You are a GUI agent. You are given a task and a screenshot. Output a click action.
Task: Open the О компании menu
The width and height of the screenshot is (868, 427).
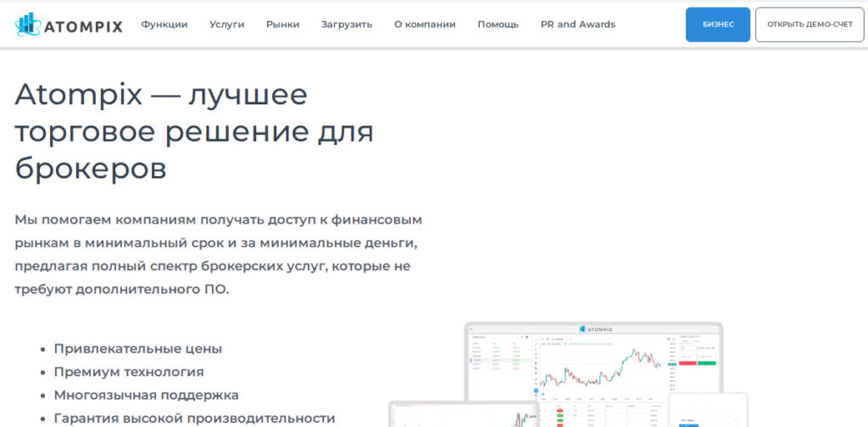point(426,25)
